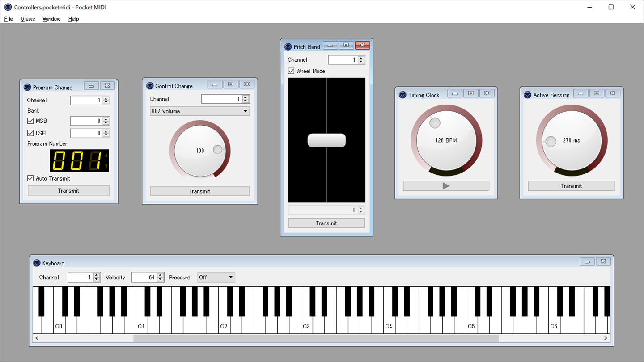Click the Keyboard window icon
This screenshot has width=644, height=362.
37,263
